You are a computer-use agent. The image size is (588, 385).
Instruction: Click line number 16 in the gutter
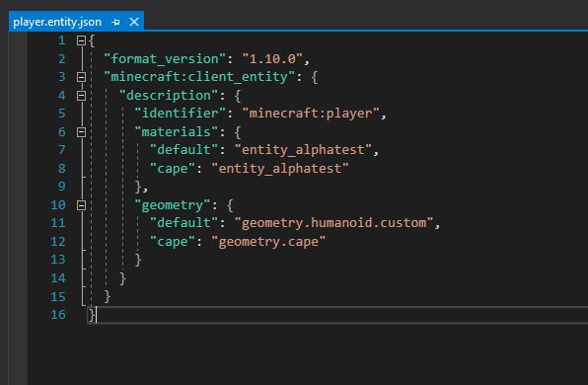coord(58,315)
